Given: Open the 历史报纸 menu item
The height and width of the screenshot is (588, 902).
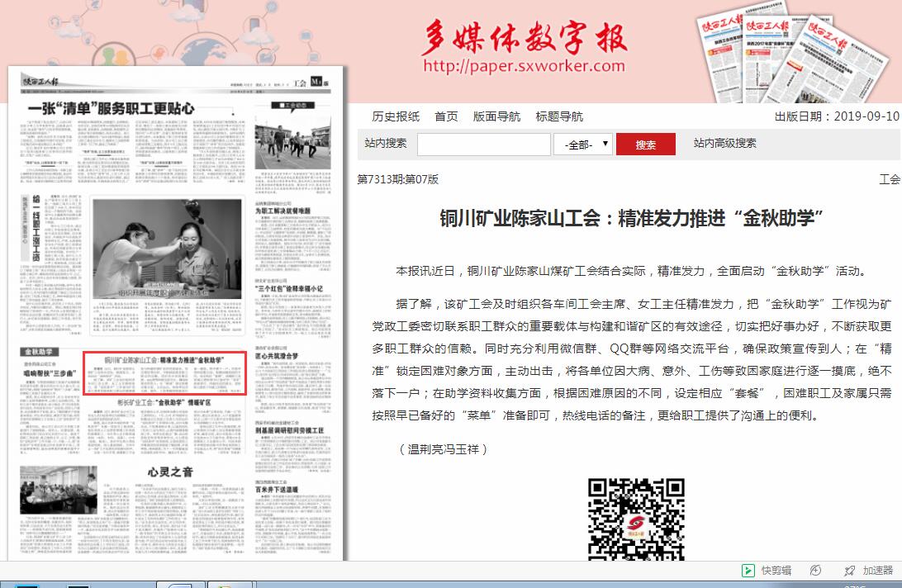Looking at the screenshot, I should pos(396,116).
